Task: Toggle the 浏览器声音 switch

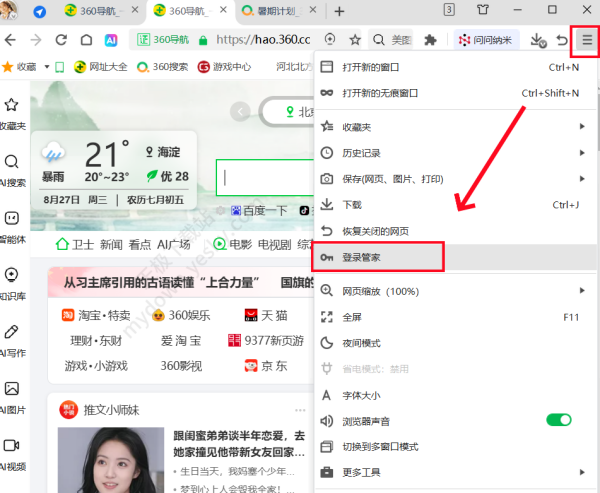Action: (558, 419)
